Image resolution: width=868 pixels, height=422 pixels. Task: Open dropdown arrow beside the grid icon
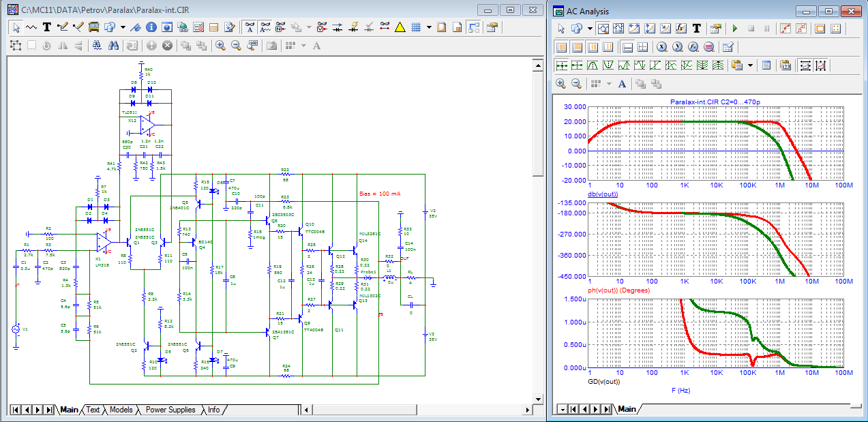pos(429,27)
